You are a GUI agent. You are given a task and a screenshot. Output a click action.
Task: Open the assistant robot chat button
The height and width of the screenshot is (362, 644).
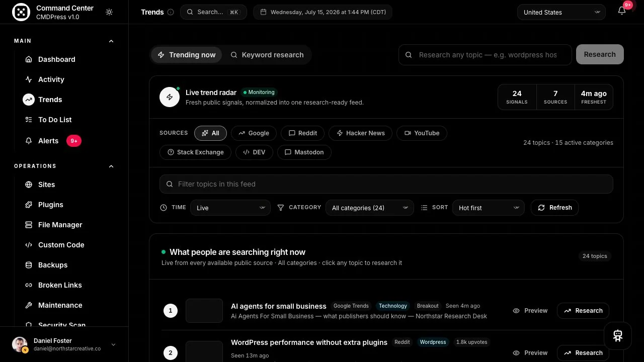tap(618, 336)
